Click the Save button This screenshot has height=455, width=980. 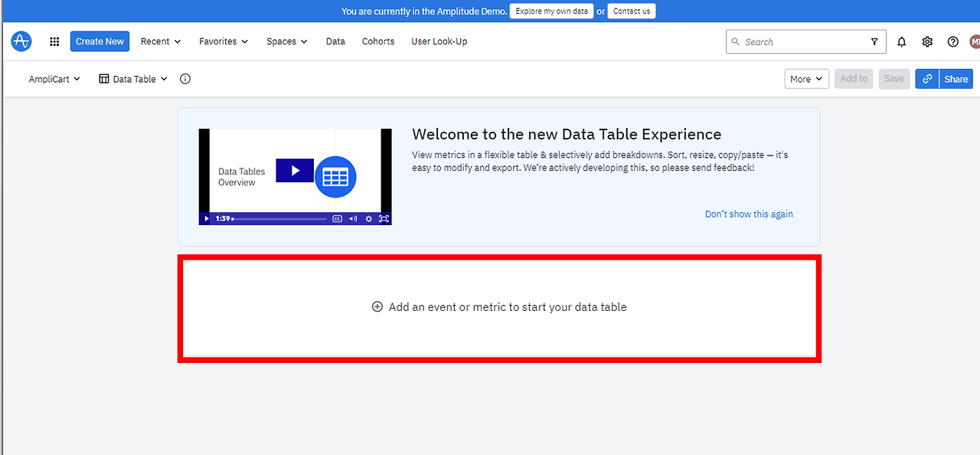(894, 79)
